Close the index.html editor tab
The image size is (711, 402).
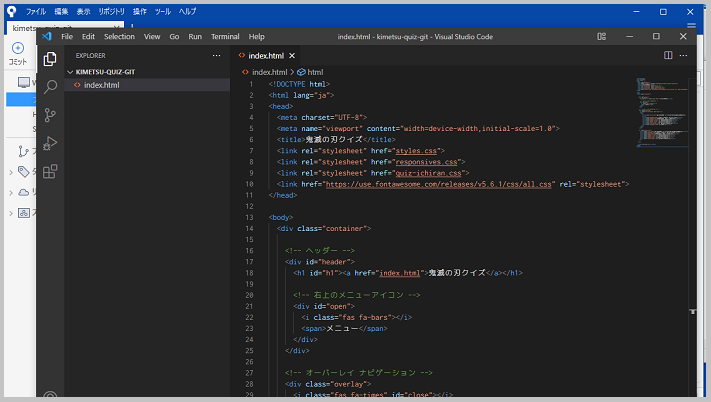click(292, 55)
